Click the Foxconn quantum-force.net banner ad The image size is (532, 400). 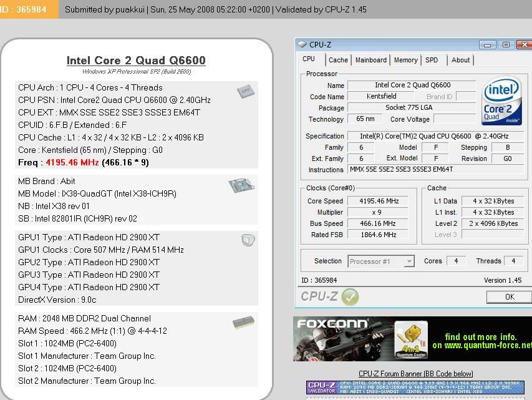coord(412,339)
